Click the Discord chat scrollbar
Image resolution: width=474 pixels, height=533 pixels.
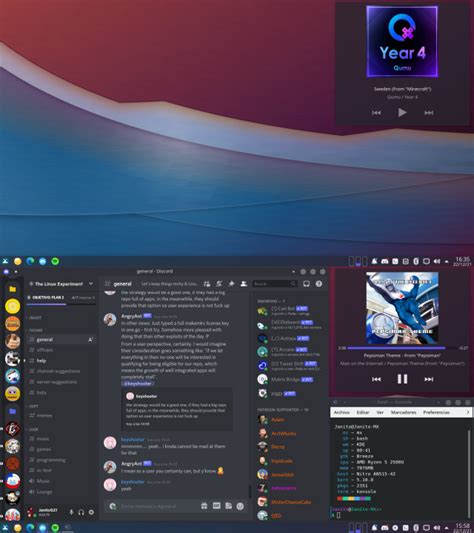(x=250, y=491)
